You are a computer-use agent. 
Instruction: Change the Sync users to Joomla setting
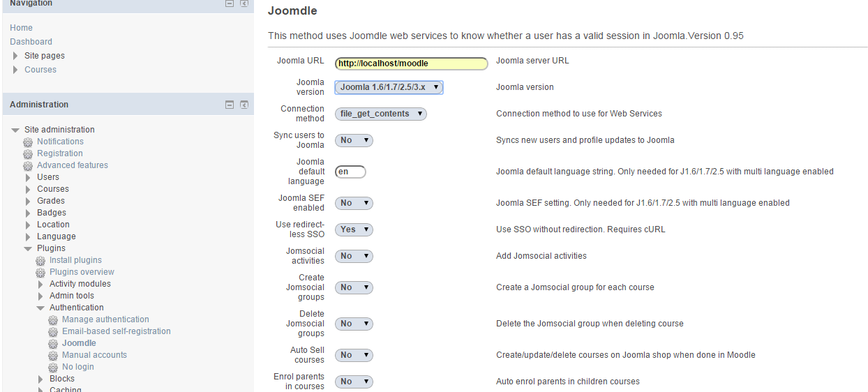point(354,140)
